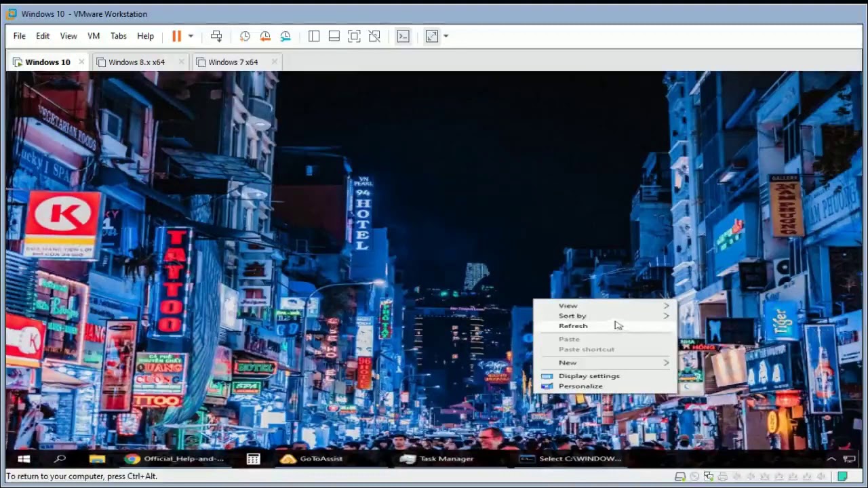Open the power options dropdown beside pause
Screen dimensions: 868x488
191,36
